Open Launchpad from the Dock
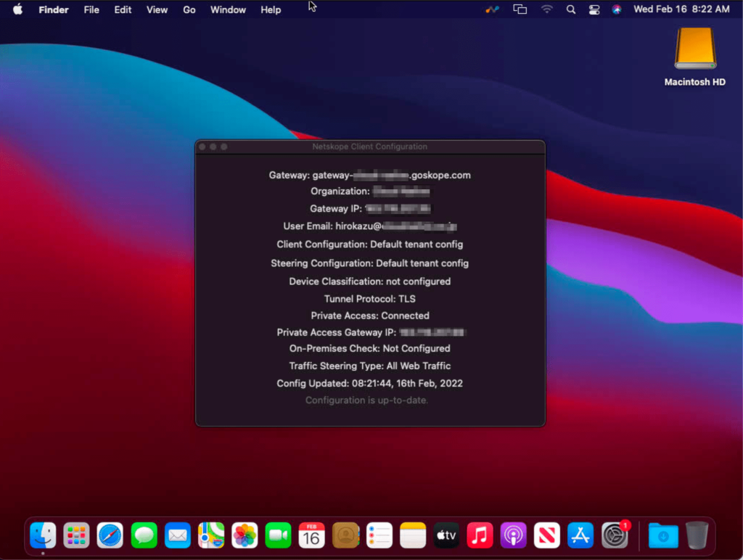 [x=76, y=535]
